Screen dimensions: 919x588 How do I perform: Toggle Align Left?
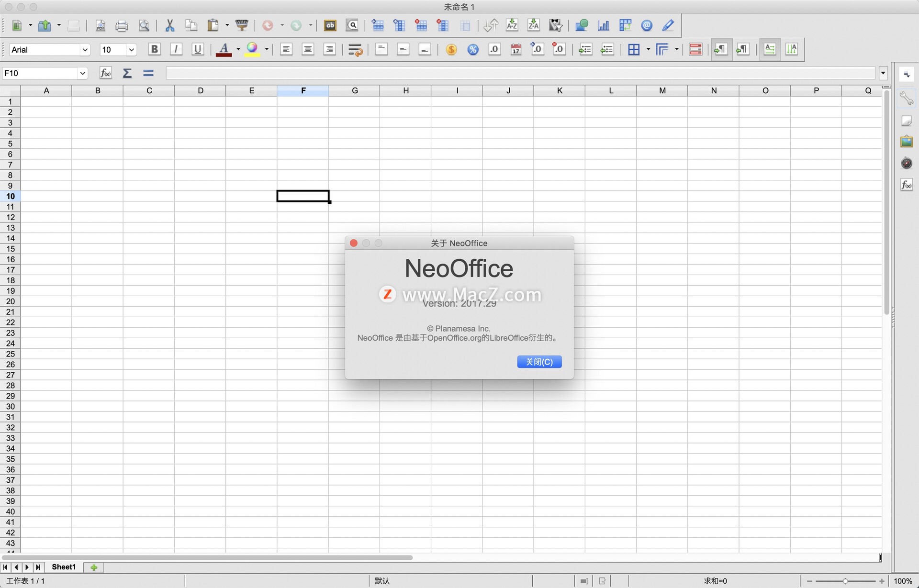point(286,49)
